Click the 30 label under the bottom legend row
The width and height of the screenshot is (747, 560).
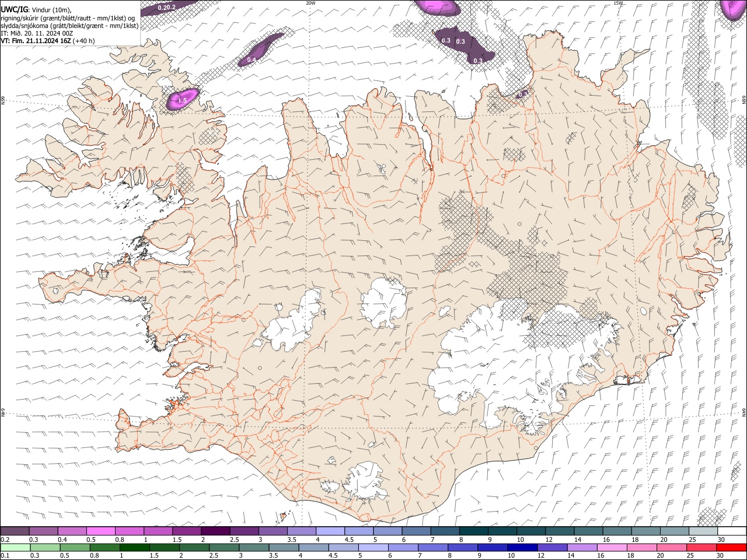click(720, 555)
